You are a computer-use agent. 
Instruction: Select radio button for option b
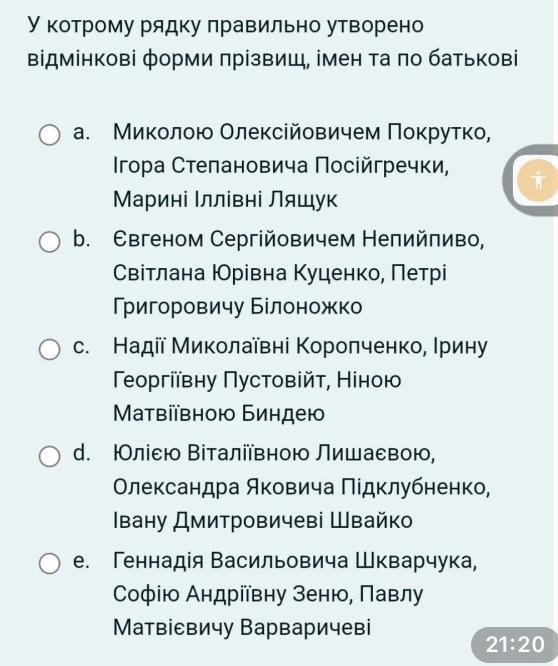[x=49, y=242]
